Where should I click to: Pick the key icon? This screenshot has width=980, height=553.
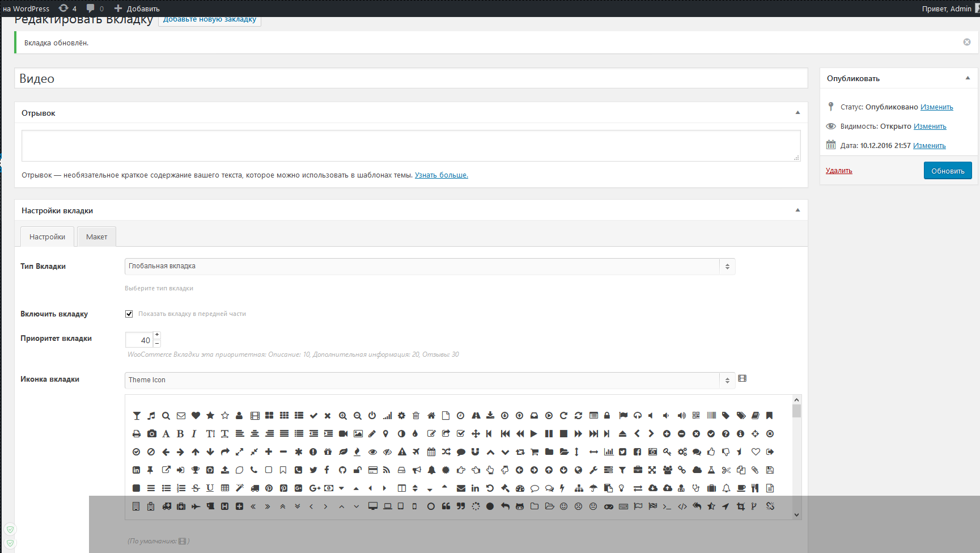[x=667, y=452]
